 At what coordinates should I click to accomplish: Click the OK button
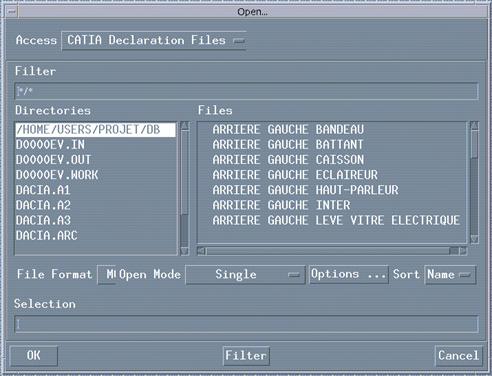(34, 356)
